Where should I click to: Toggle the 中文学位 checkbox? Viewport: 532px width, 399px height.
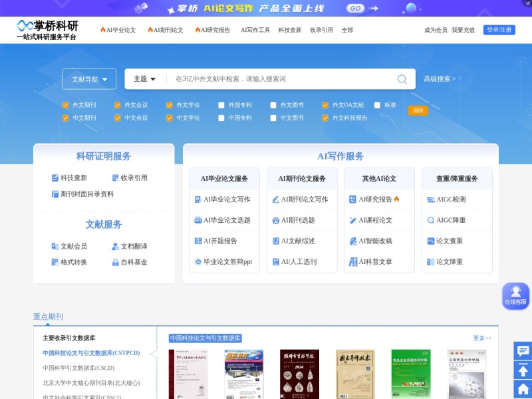(170, 118)
